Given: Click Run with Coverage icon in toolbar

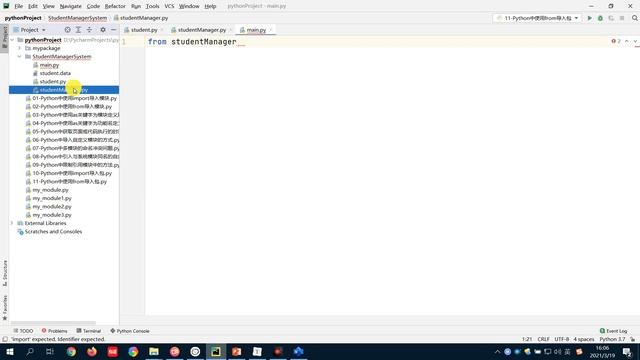Looking at the screenshot, I should [x=611, y=18].
